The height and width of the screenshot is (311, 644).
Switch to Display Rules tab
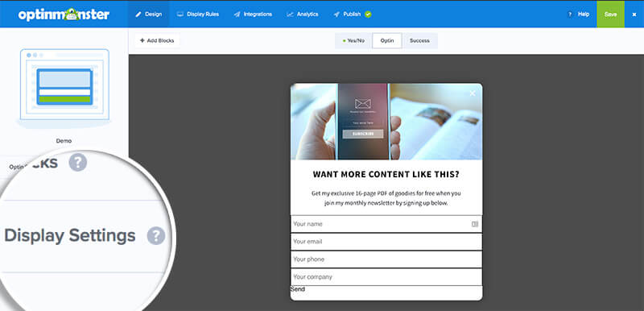coord(198,14)
